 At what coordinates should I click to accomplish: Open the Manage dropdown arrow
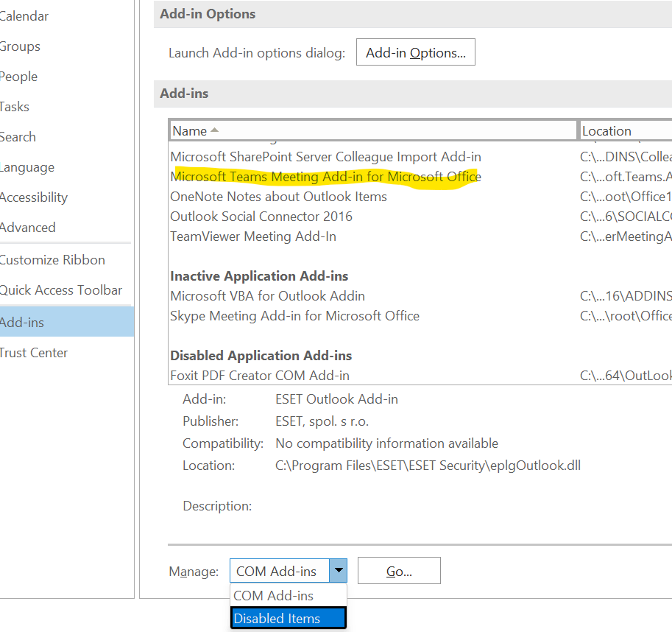tap(338, 571)
